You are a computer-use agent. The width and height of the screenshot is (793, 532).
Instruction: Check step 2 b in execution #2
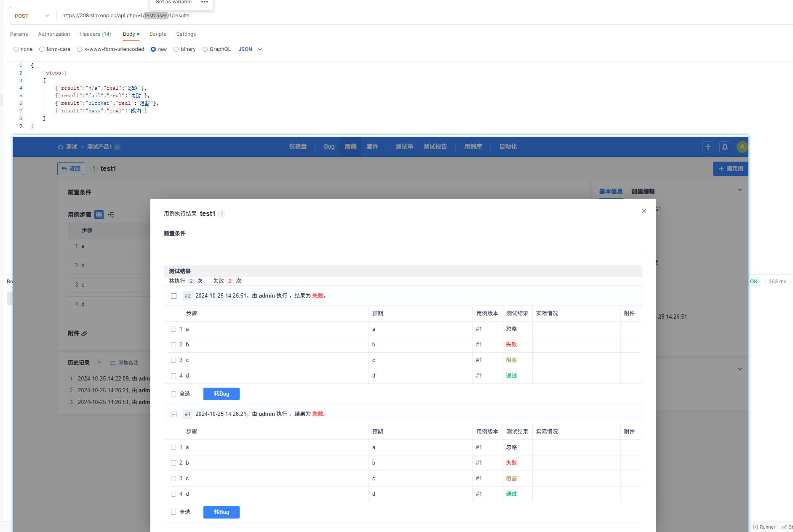tap(174, 345)
